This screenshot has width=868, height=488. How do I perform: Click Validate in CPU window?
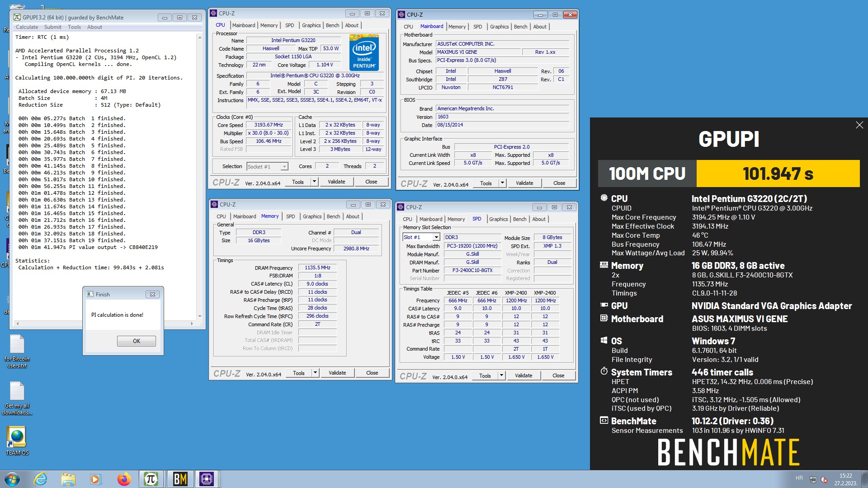click(x=336, y=182)
